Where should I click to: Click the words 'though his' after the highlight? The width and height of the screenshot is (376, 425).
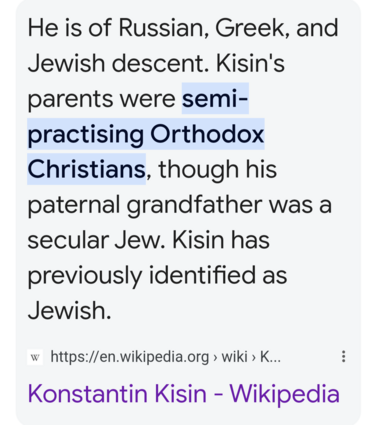(x=217, y=169)
